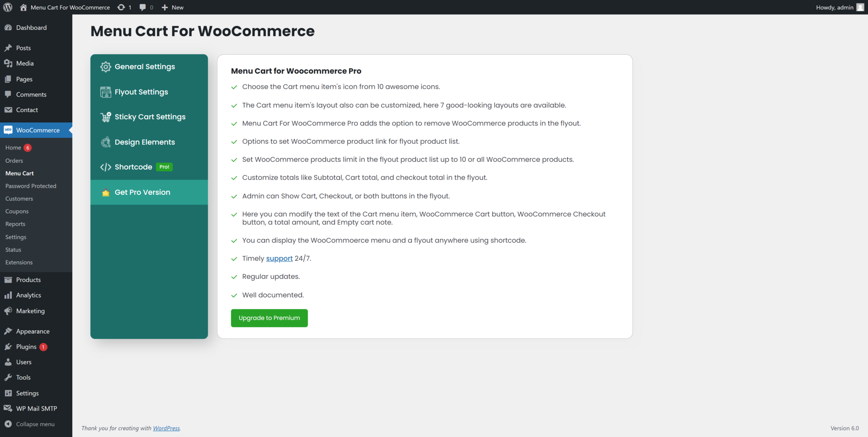Click the Upgrade to Premium button

[269, 318]
